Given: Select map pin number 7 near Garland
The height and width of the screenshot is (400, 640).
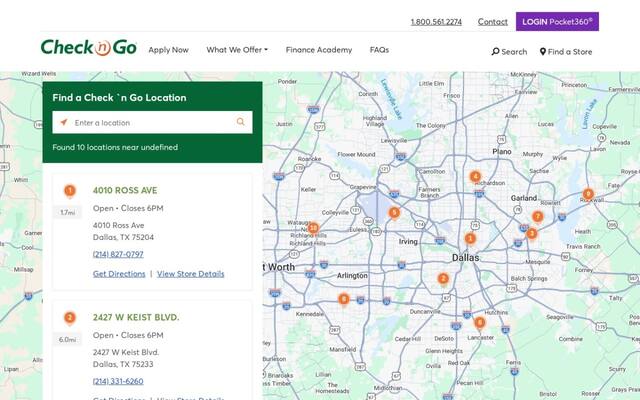Looking at the screenshot, I should (538, 217).
